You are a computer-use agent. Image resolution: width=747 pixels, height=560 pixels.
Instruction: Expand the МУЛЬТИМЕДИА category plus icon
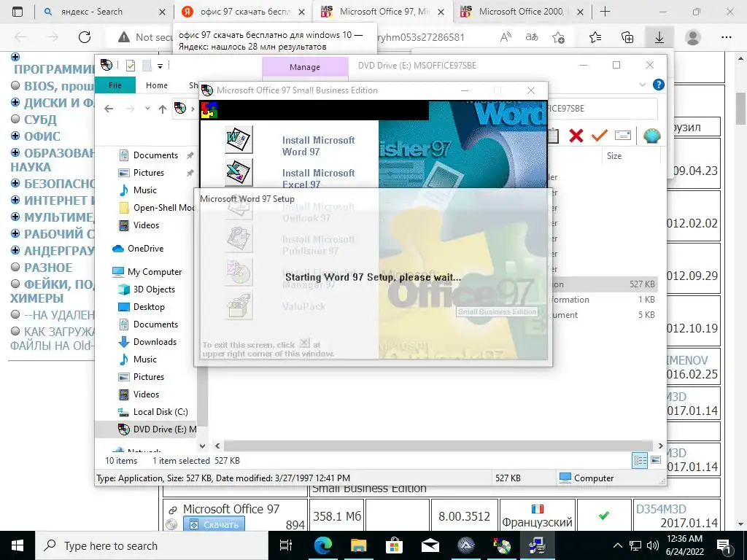pyautogui.click(x=15, y=217)
